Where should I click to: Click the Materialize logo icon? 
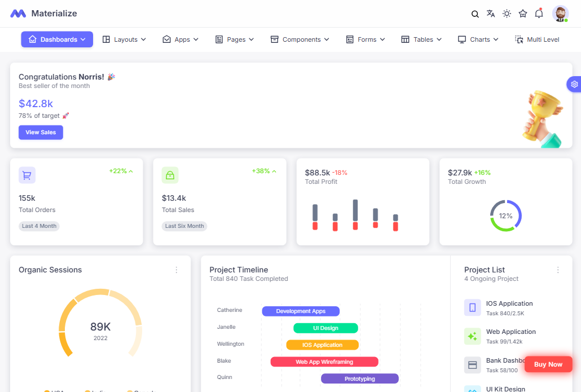18,14
